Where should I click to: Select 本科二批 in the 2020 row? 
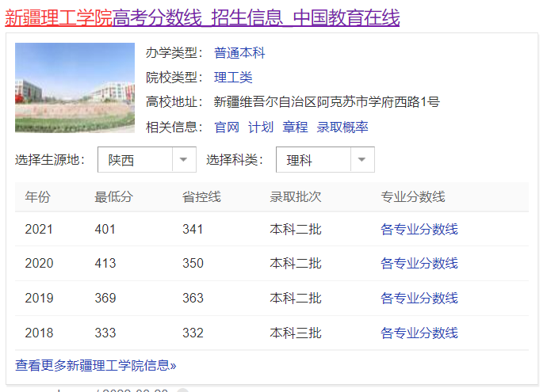[x=296, y=263]
